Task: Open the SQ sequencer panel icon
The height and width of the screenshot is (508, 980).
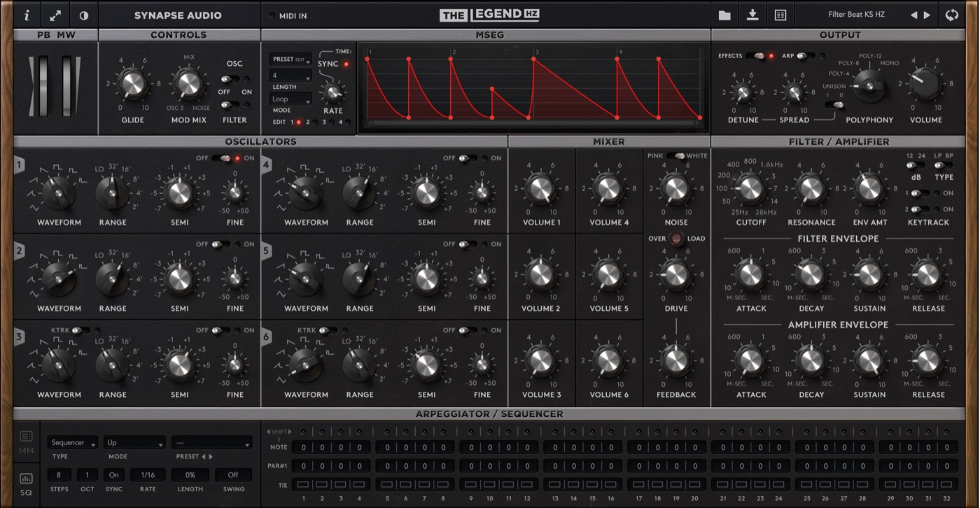Action: click(26, 484)
